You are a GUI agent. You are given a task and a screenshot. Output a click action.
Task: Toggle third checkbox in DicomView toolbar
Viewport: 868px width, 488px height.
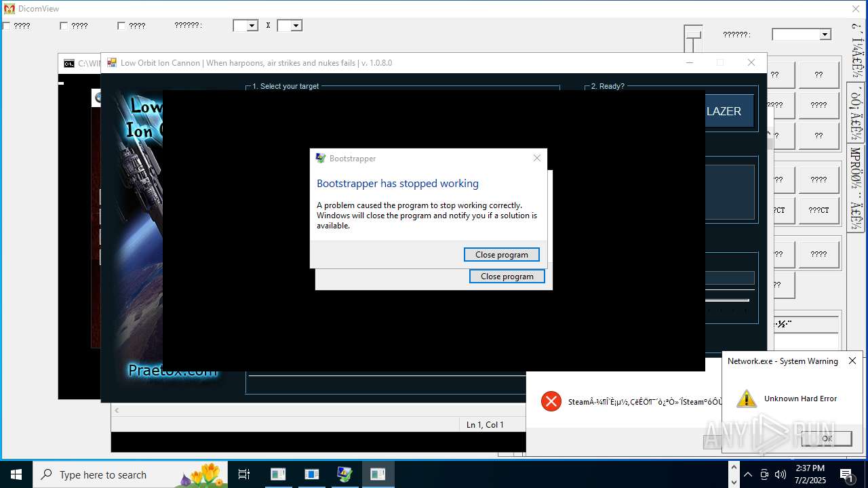pyautogui.click(x=121, y=26)
